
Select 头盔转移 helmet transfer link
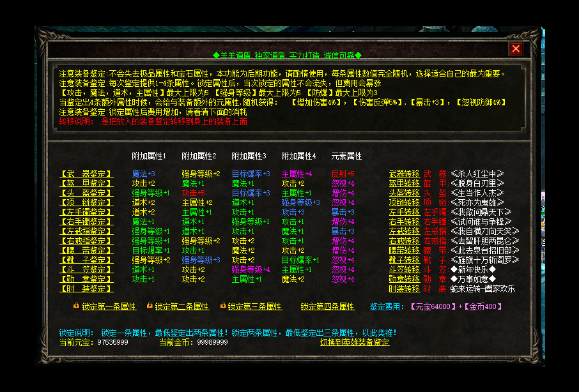[x=404, y=193]
